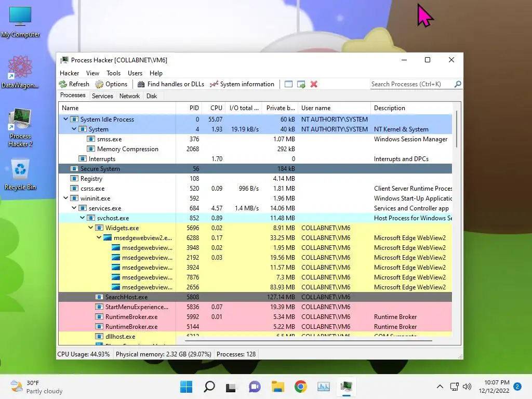Open the Windows Start menu
The image size is (532, 399).
click(186, 387)
